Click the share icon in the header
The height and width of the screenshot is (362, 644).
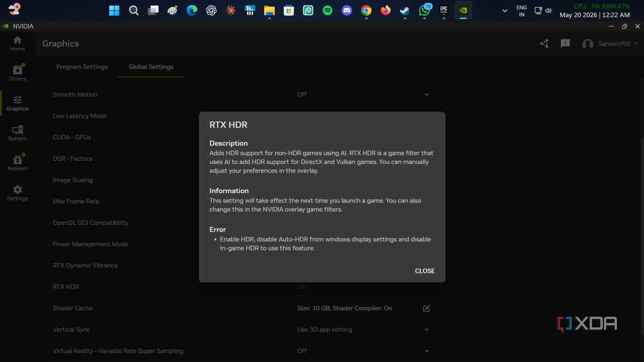(544, 43)
